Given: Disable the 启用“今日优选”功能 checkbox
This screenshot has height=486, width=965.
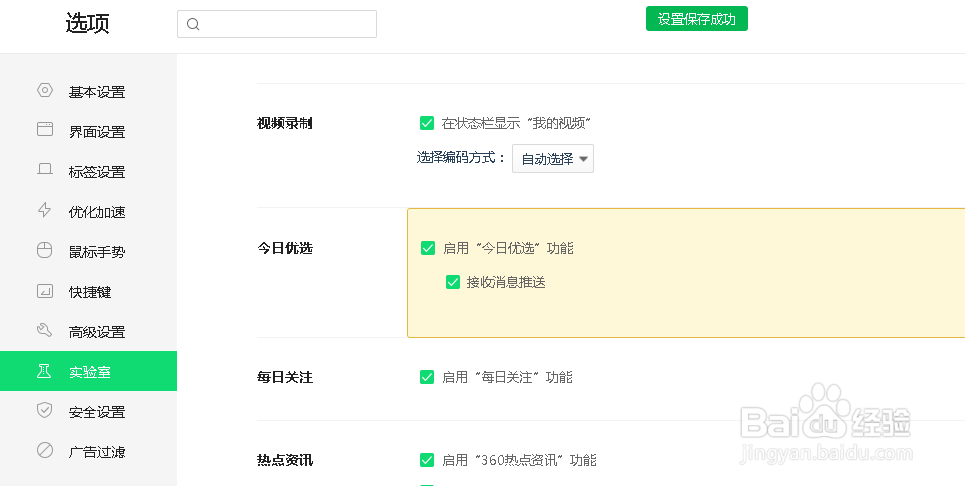Looking at the screenshot, I should click(x=428, y=248).
